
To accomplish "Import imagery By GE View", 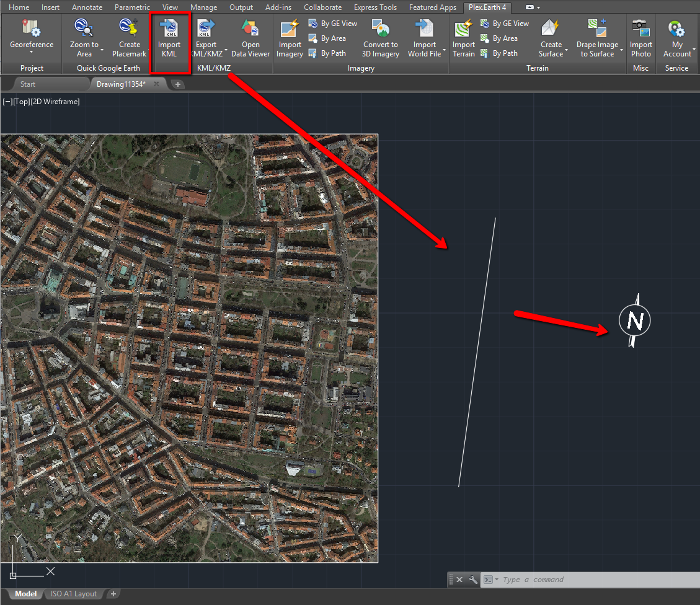I will coord(333,23).
